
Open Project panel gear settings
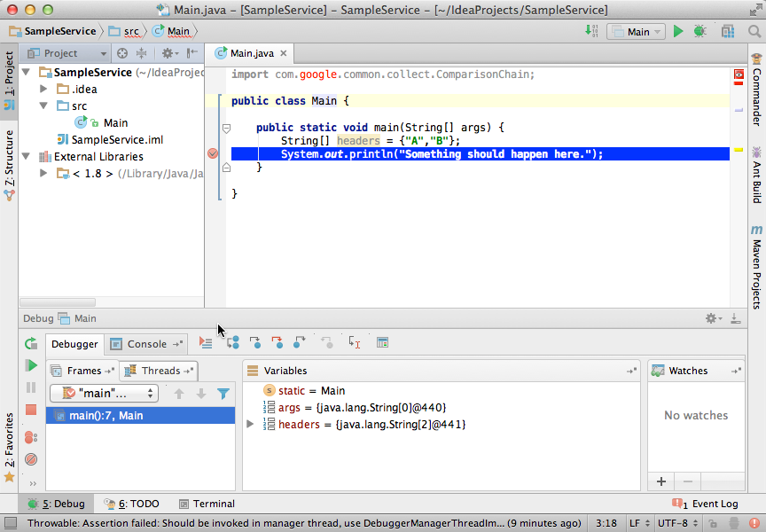tap(170, 53)
